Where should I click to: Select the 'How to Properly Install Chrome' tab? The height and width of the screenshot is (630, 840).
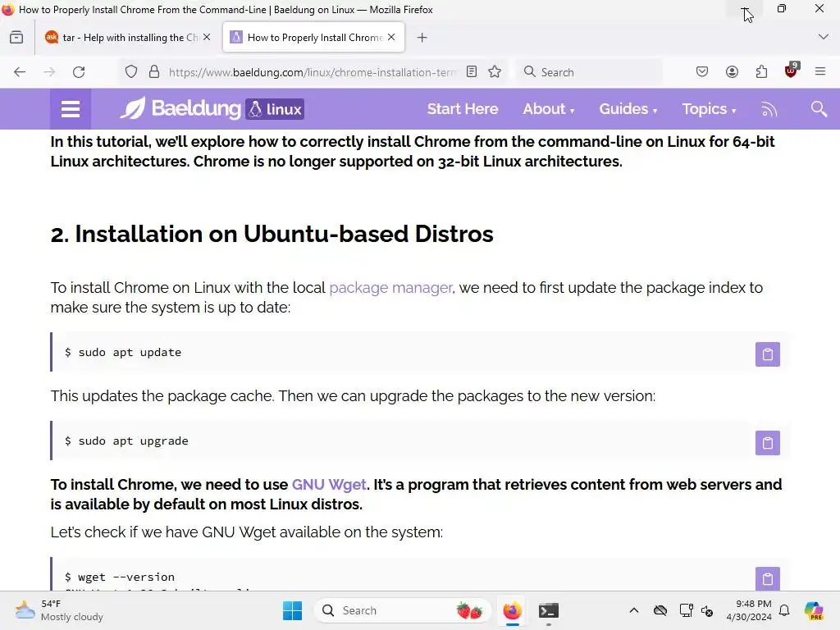(x=313, y=38)
